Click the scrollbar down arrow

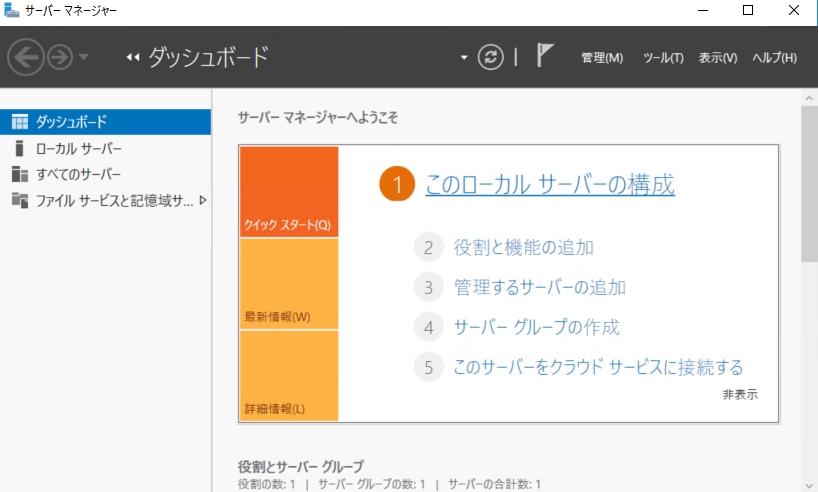coord(809,486)
